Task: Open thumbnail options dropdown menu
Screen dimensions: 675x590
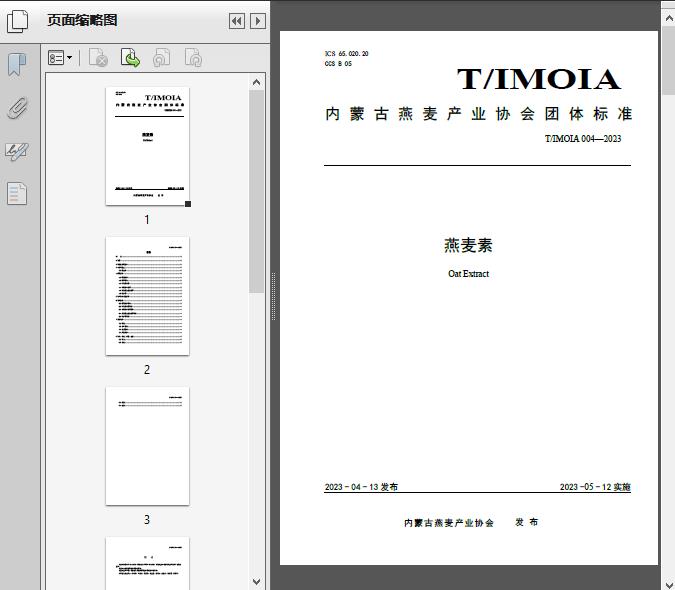Action: pos(60,58)
